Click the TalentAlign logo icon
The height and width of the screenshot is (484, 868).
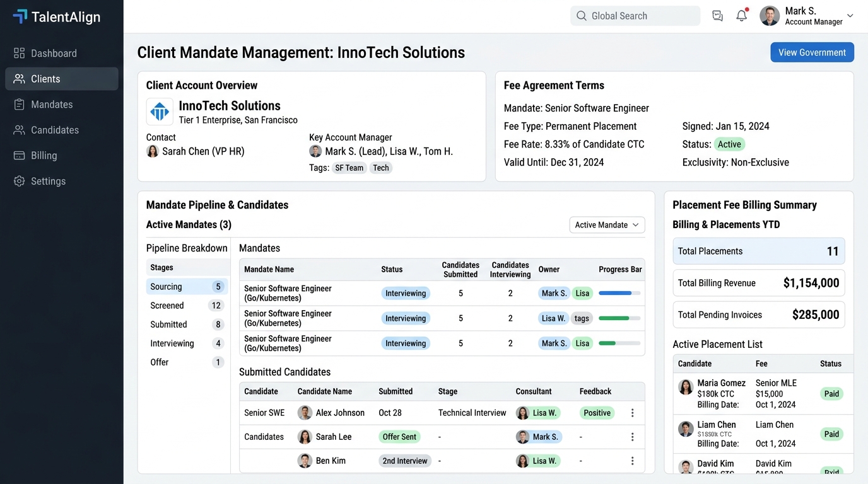[x=20, y=16]
